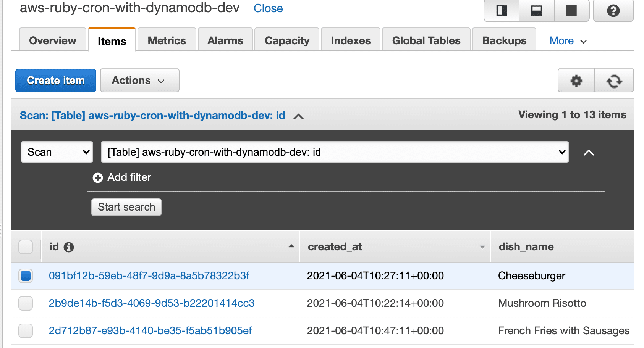
Task: Open table settings gear icon
Action: tap(576, 81)
